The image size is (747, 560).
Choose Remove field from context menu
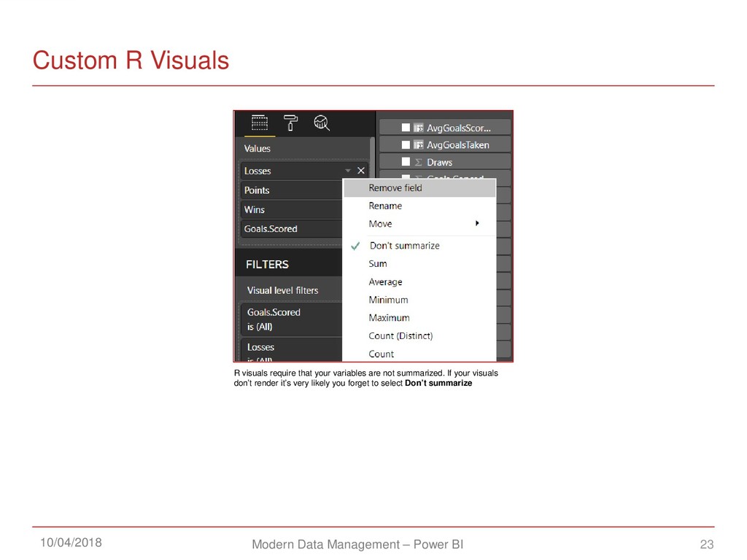tap(419, 188)
